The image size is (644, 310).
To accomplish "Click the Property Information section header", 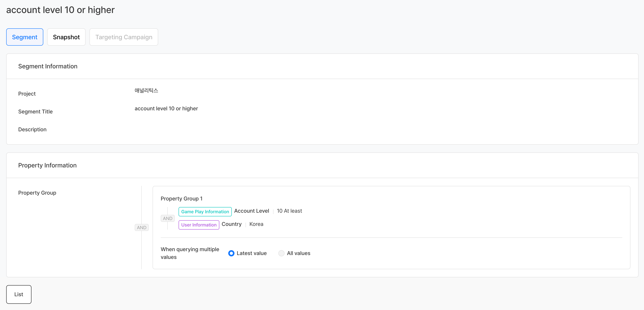I will tap(47, 165).
